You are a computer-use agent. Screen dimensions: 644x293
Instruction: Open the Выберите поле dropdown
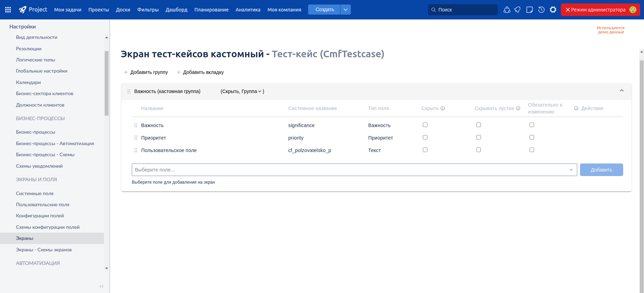click(354, 170)
